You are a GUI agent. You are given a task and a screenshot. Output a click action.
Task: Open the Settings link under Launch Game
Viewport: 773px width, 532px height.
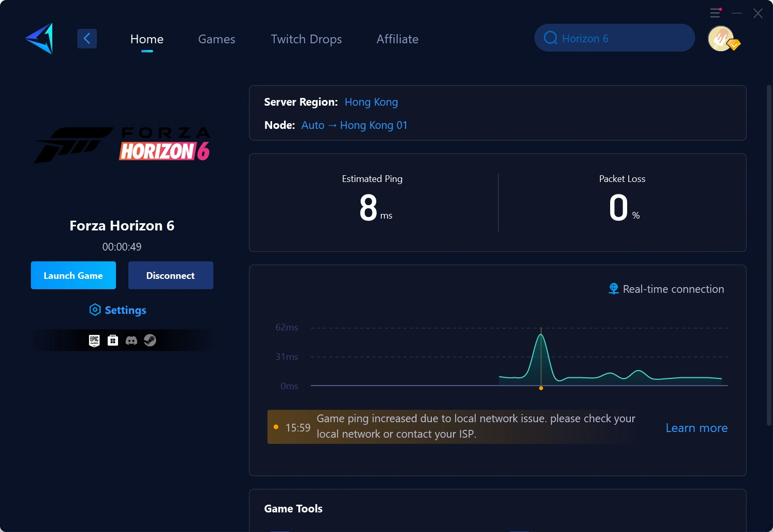click(x=118, y=310)
